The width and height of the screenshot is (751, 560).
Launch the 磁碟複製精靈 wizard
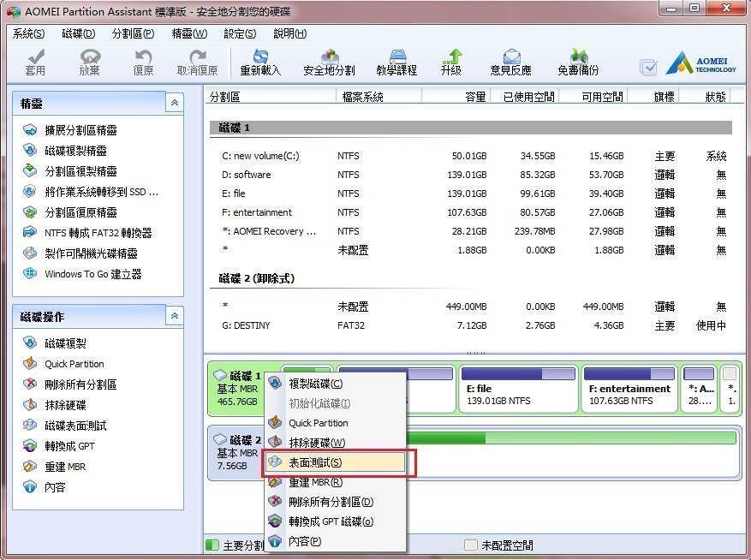pos(65,151)
